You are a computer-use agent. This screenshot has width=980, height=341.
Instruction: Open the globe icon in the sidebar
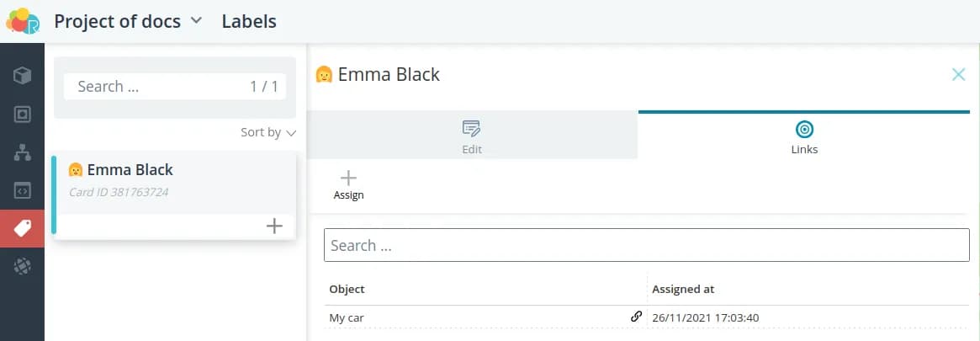23,266
